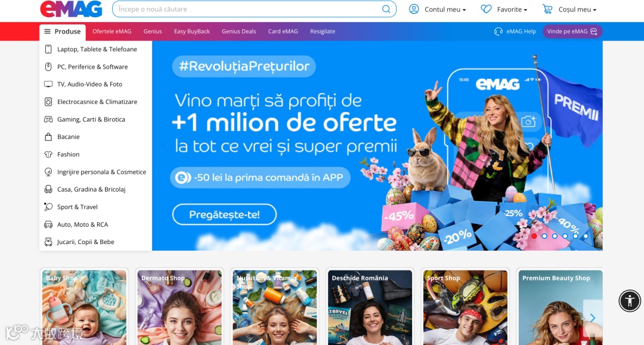The width and height of the screenshot is (644, 345).
Task: Click the eMAG logo
Action: tap(71, 9)
